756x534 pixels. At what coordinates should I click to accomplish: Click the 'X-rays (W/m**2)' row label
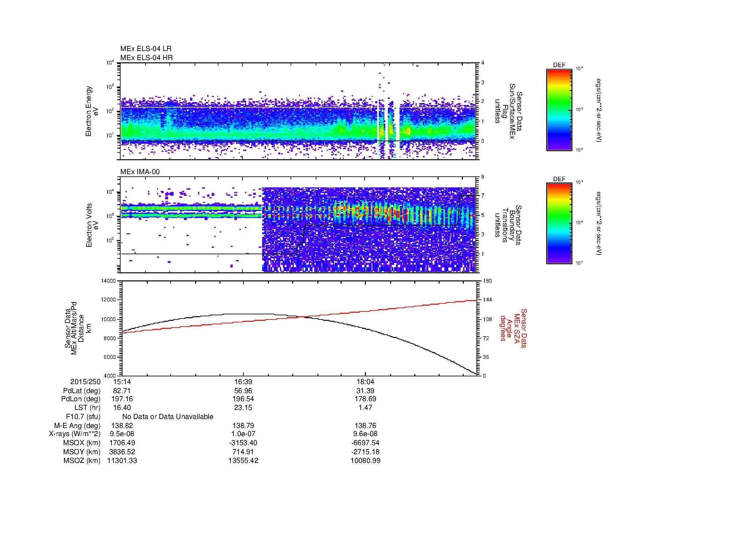click(x=75, y=434)
